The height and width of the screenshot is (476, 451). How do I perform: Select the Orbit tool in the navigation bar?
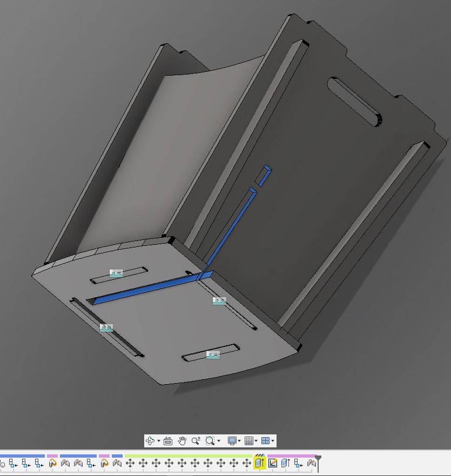click(x=150, y=440)
